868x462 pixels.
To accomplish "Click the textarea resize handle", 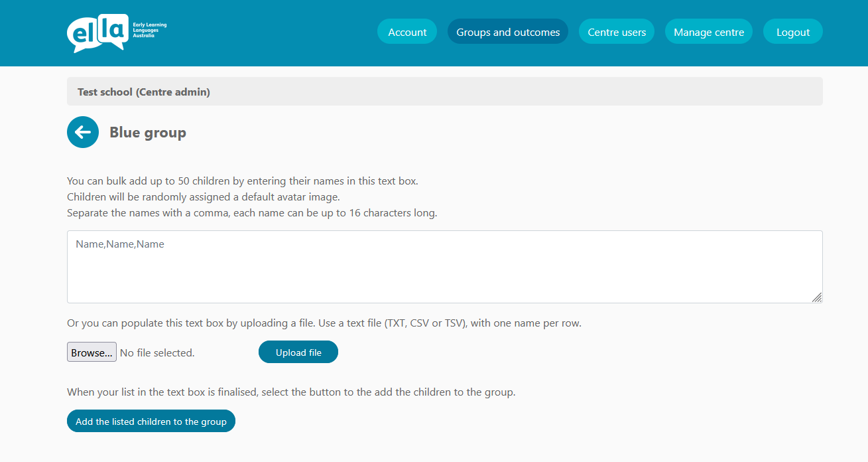I will pyautogui.click(x=817, y=297).
